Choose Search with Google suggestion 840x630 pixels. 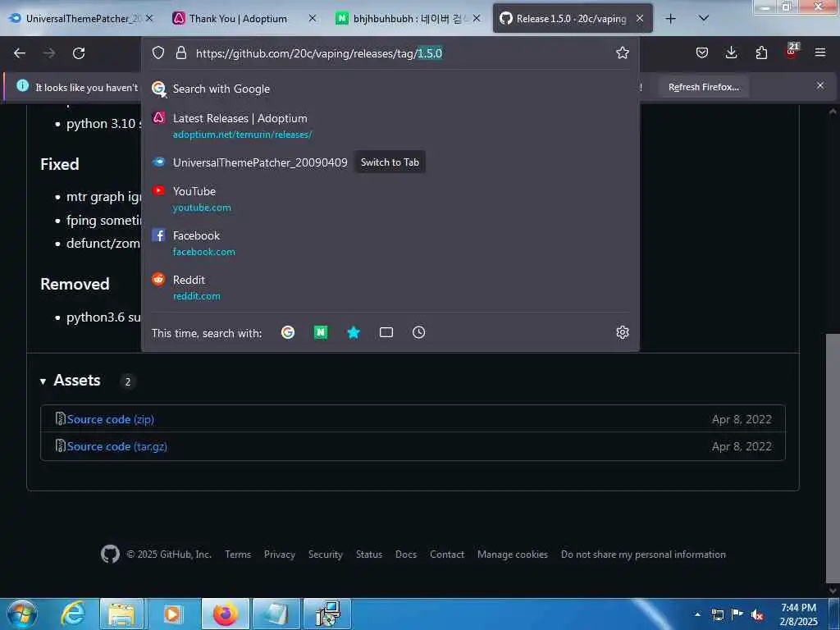tap(390, 89)
